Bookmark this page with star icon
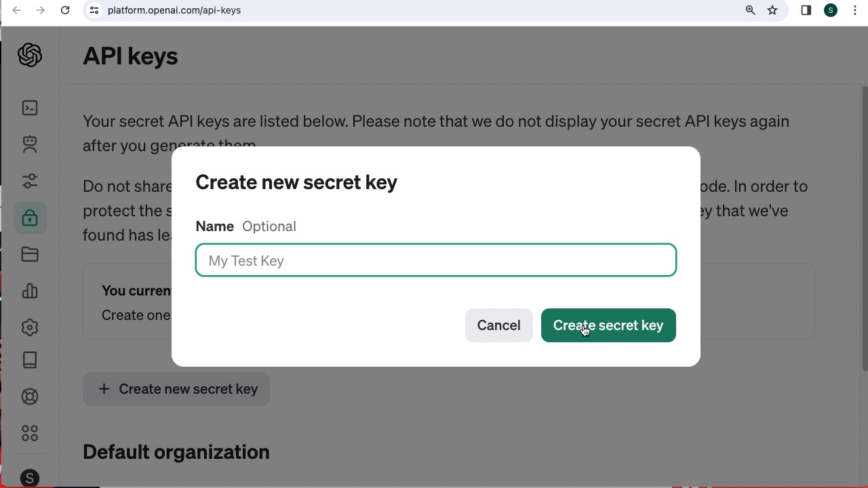The image size is (868, 488). 772,10
